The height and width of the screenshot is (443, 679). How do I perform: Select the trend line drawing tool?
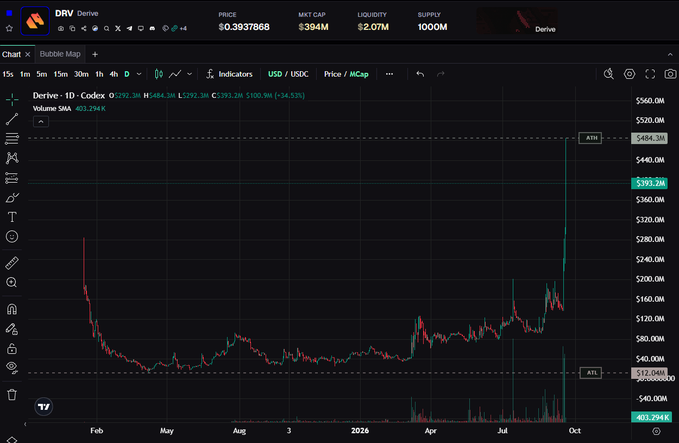(12, 119)
